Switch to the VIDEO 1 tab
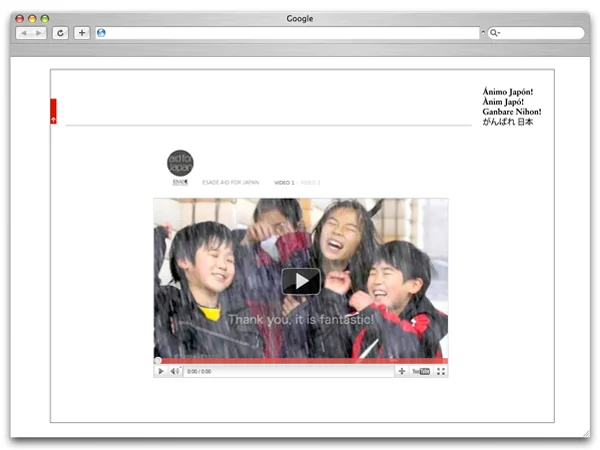Viewport: 600px width, 450px height. pos(284,183)
